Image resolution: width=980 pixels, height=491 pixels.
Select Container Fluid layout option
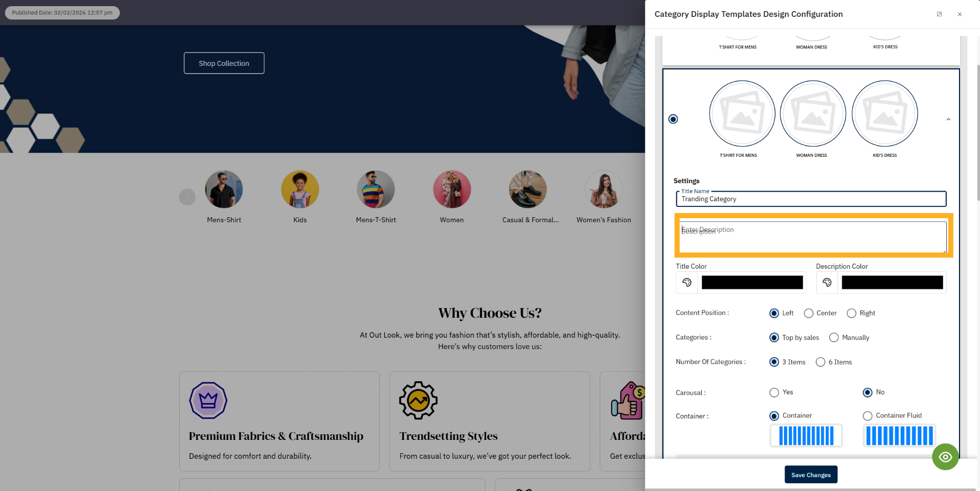coord(867,415)
